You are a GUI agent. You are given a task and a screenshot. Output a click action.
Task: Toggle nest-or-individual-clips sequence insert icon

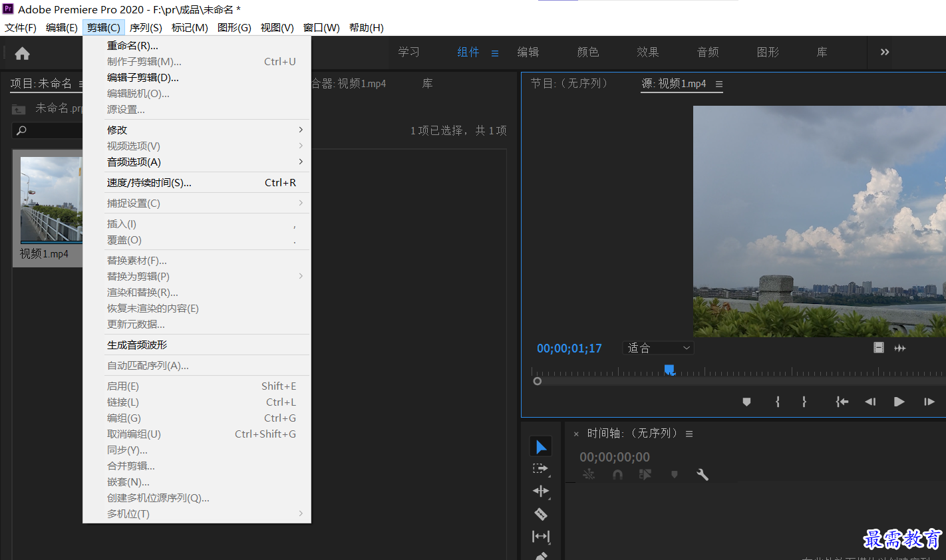(589, 474)
